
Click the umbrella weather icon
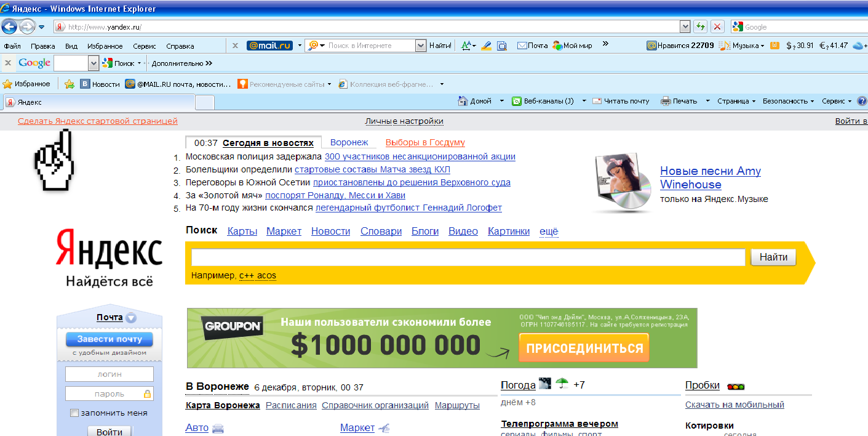[562, 384]
